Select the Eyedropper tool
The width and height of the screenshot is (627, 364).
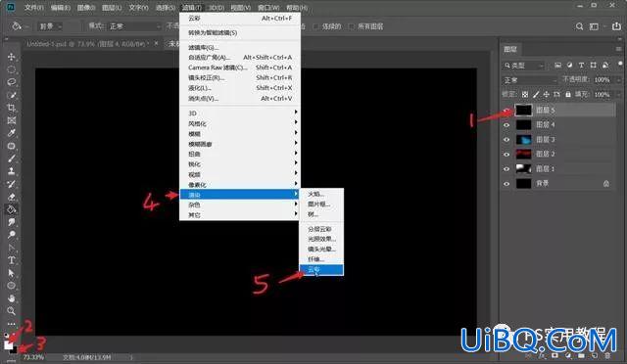click(11, 133)
